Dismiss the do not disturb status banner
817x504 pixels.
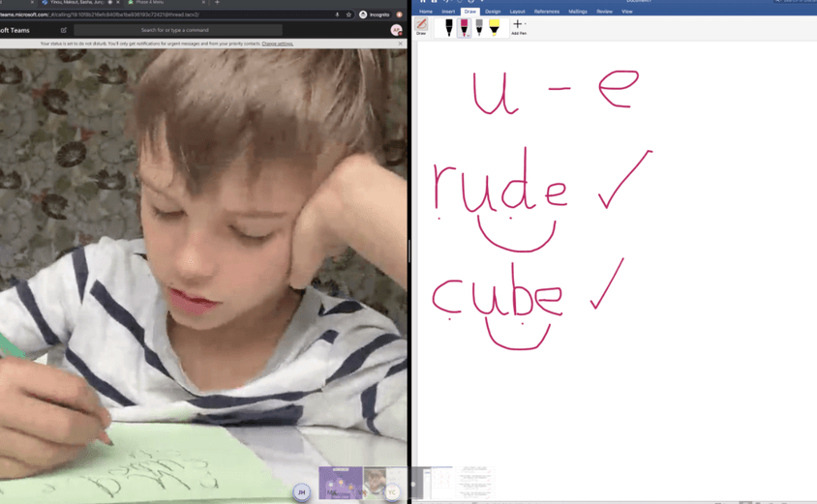tap(400, 44)
